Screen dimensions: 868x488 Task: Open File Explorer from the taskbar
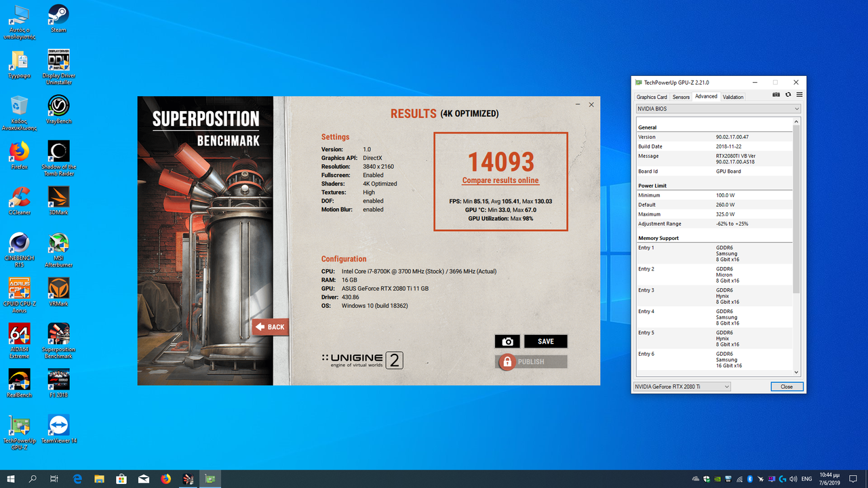click(99, 479)
